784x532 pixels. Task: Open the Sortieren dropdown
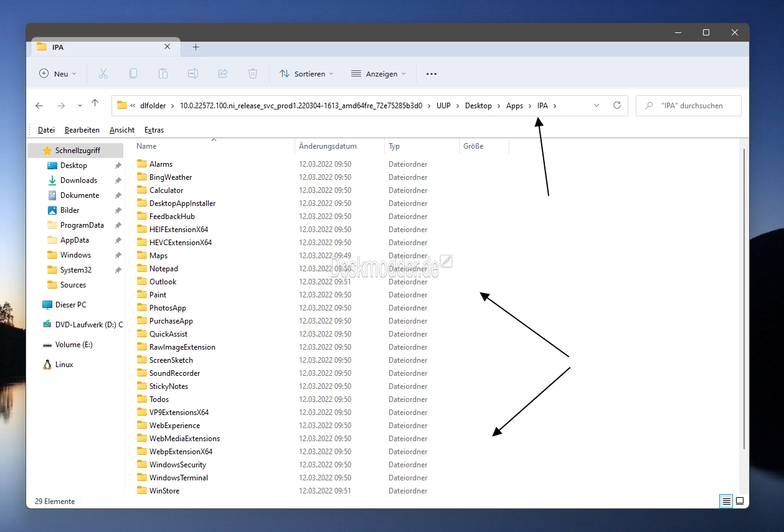click(x=306, y=73)
